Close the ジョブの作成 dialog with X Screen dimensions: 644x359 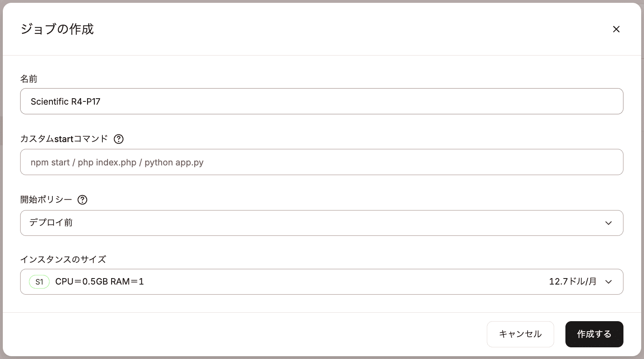pyautogui.click(x=616, y=29)
